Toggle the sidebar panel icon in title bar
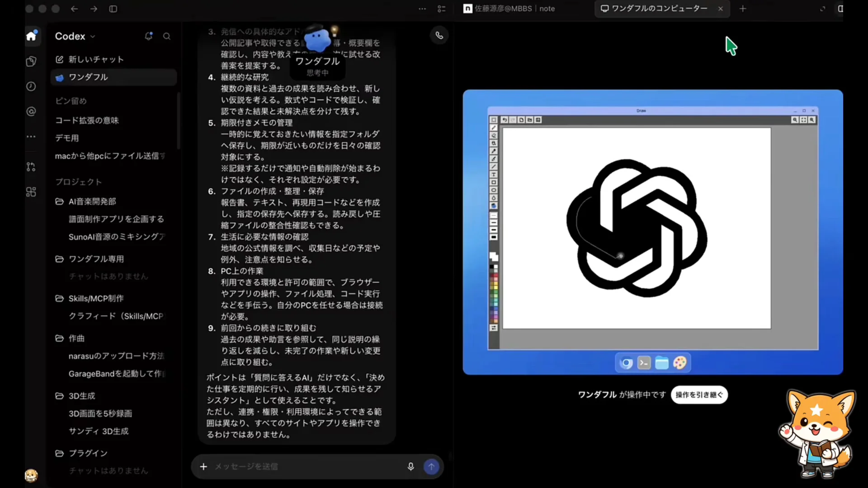868x488 pixels. click(x=113, y=9)
